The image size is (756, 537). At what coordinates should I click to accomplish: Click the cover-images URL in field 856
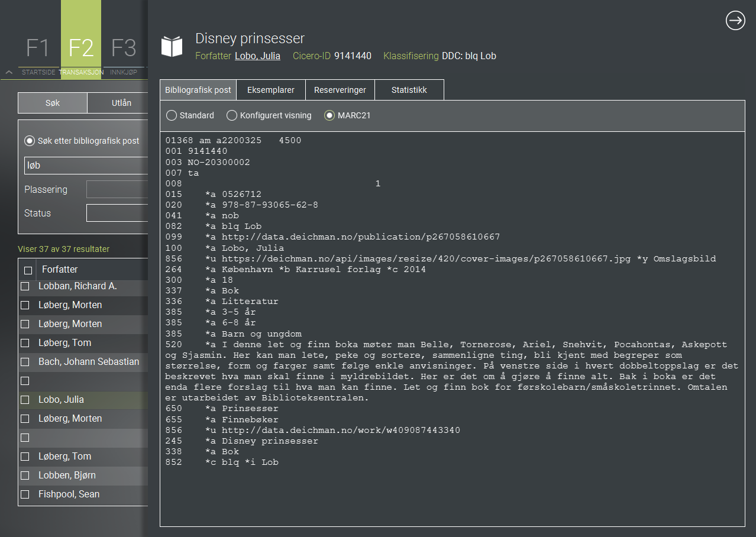tap(425, 258)
